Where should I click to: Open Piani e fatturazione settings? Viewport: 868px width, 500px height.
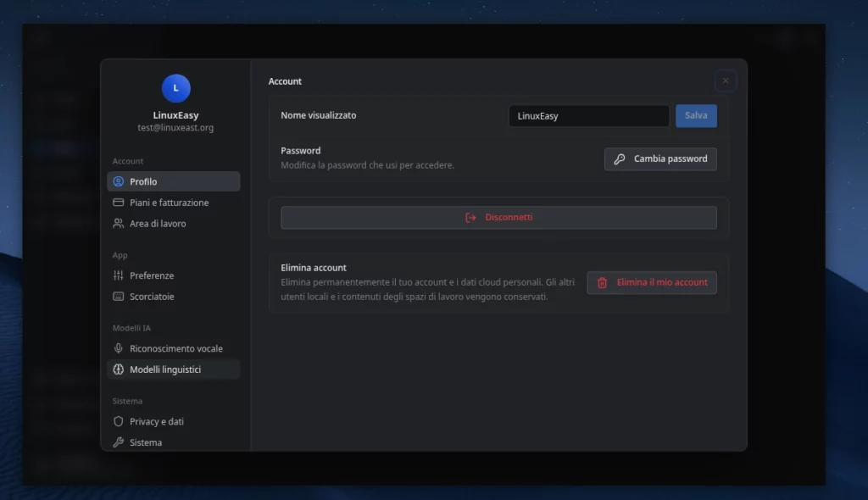pos(173,203)
